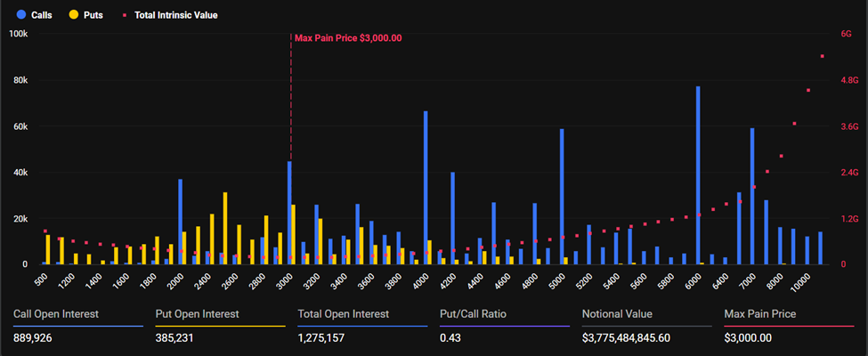Click the Put/Call Ratio value 0.43
Viewport: 868px width, 356px height.
point(450,338)
